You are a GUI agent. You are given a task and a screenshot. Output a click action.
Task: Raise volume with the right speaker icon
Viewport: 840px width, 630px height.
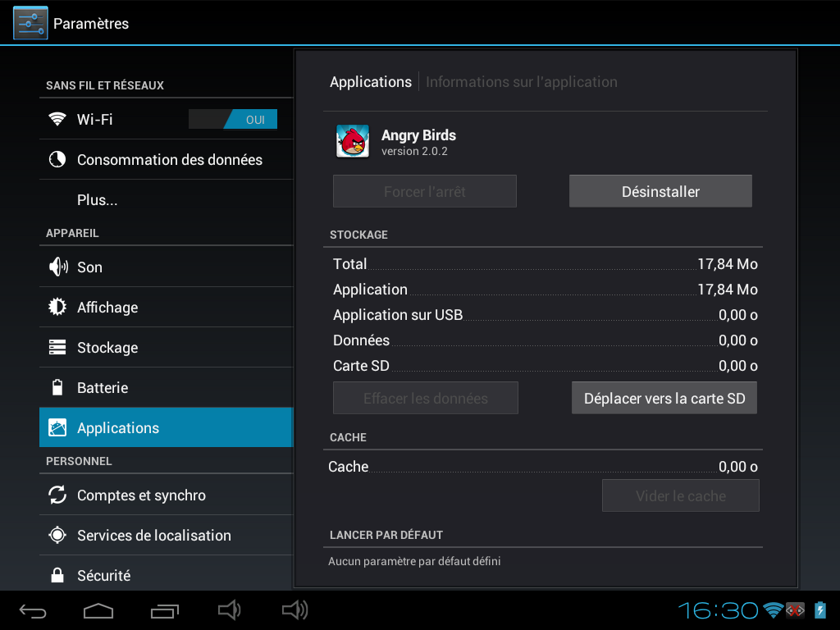294,609
